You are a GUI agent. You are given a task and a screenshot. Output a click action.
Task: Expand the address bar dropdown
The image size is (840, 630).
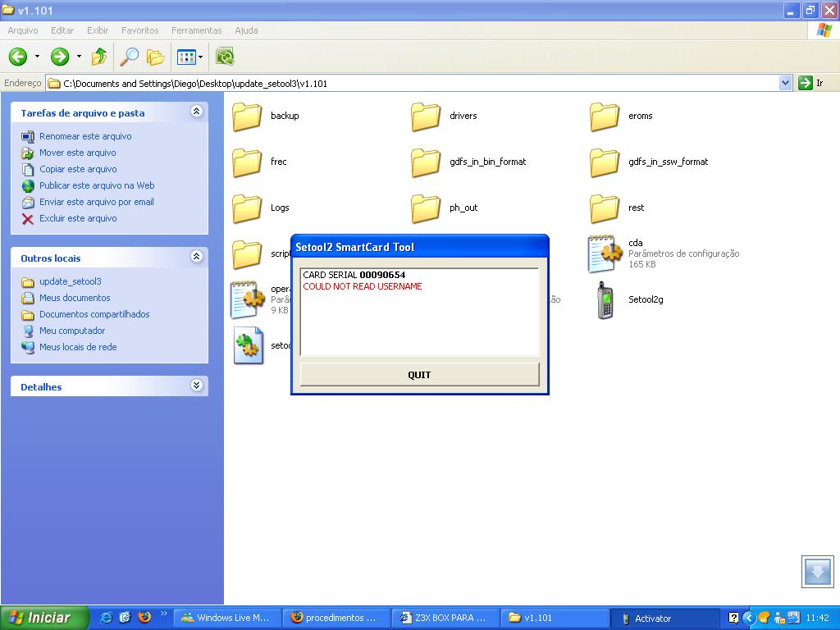(785, 83)
